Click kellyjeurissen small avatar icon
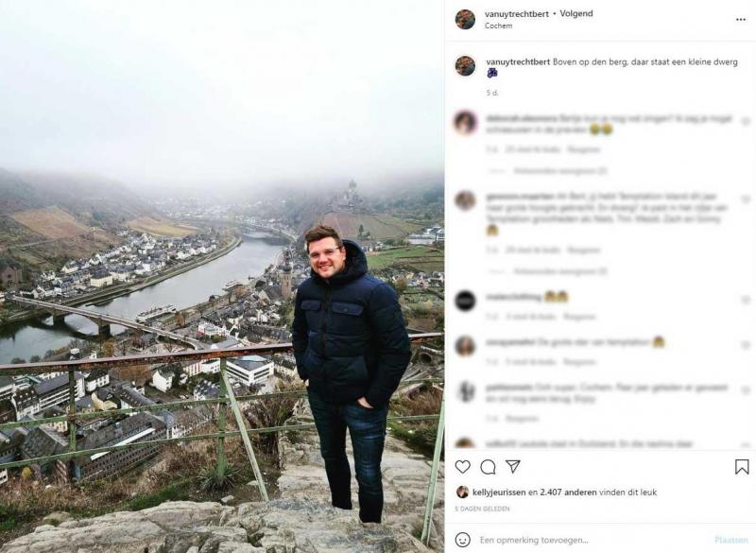756x553 pixels. [x=462, y=492]
